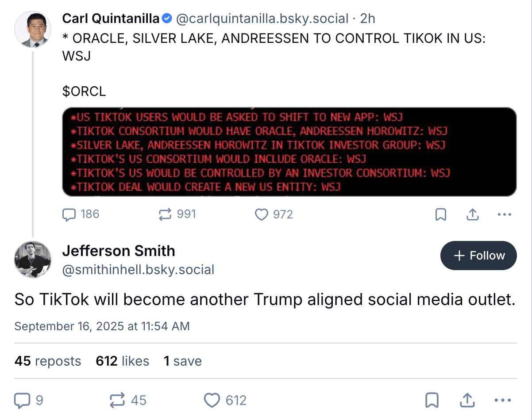The height and width of the screenshot is (420, 532).
Task: Like Carl Quintanilla's post showing 972 likes
Action: pyautogui.click(x=262, y=214)
